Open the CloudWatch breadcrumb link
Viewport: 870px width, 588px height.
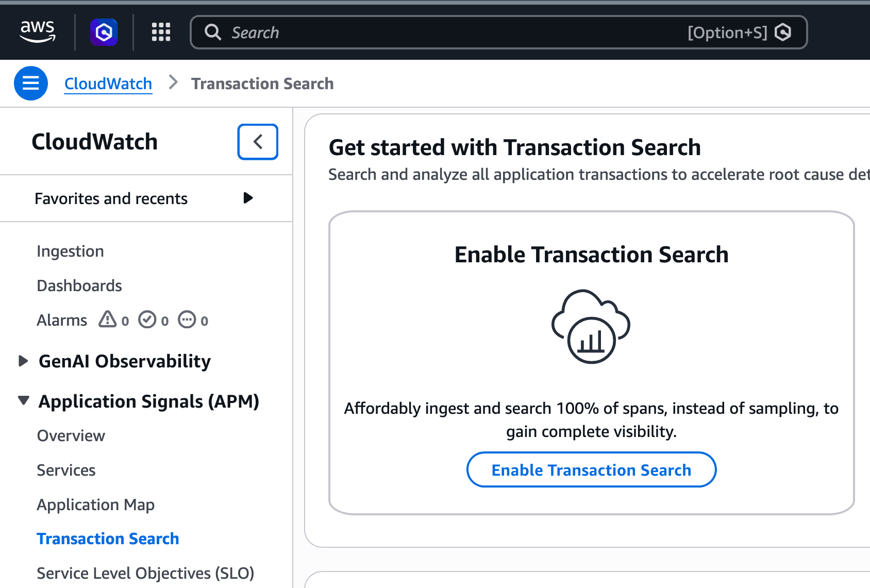[x=108, y=83]
